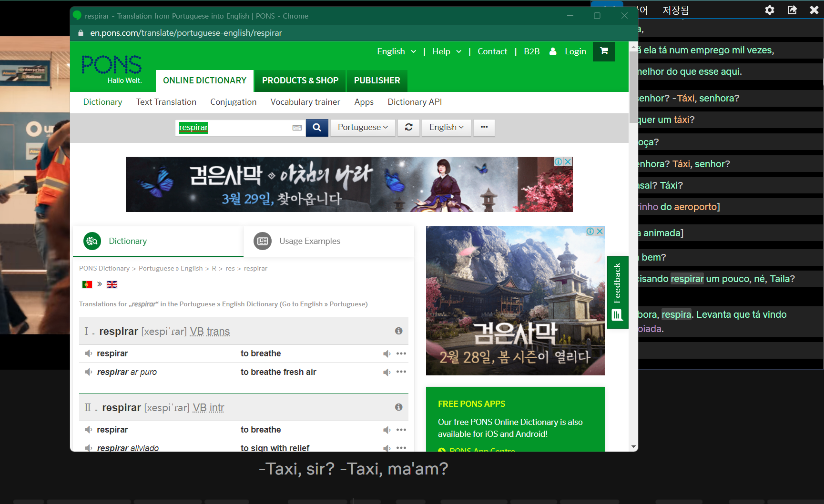Follow the 'Go to English » Portuguese' link

324,304
